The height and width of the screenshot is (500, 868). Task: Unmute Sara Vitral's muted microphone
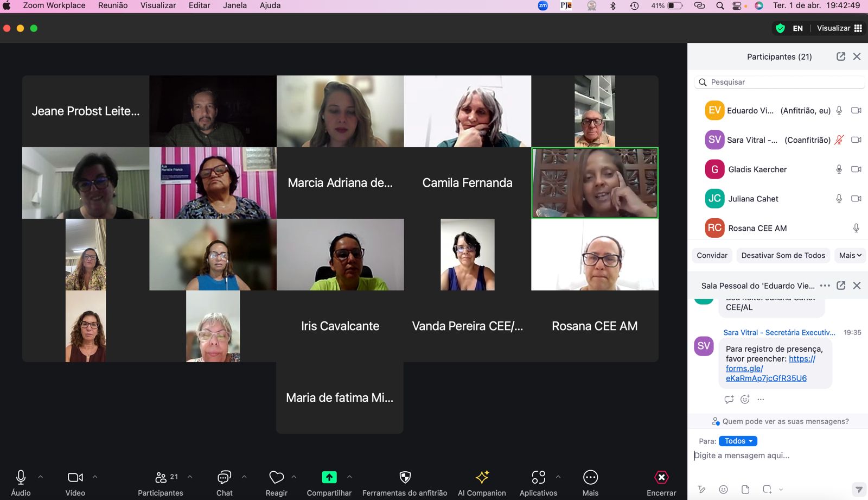(839, 140)
